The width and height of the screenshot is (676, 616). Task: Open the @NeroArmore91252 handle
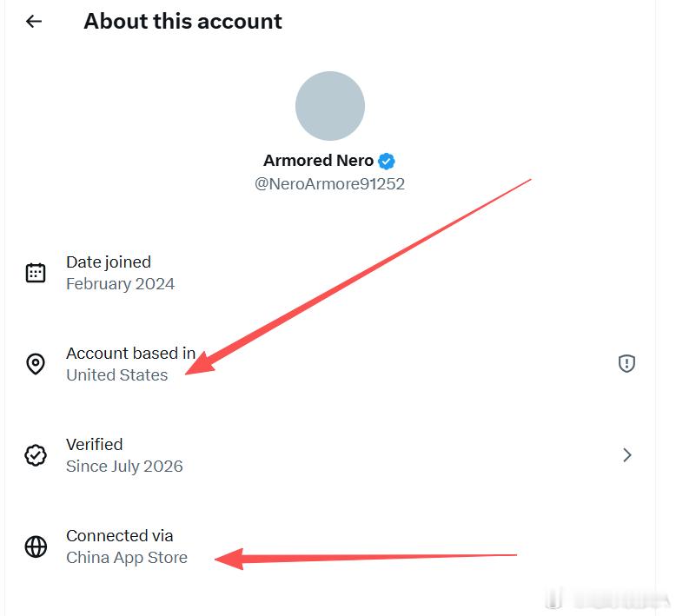(330, 184)
